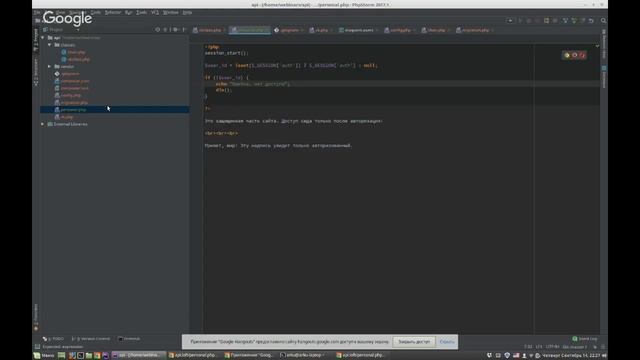Click scroll from source icon in Project panel
The image size is (640, 360).
(x=158, y=30)
